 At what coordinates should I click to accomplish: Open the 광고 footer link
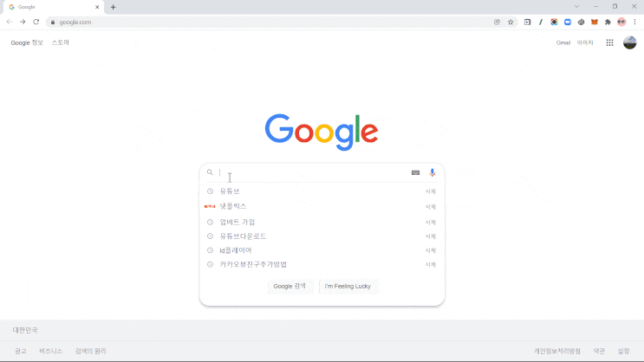[21, 351]
